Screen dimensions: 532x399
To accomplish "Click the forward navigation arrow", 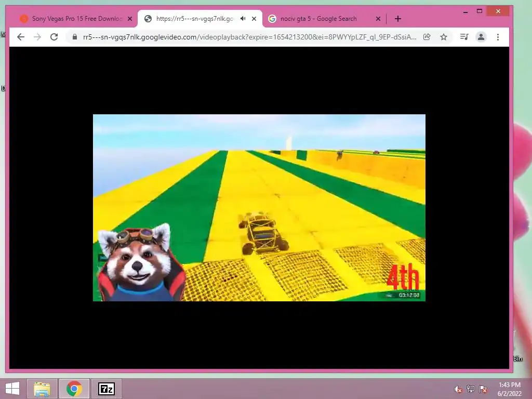I will click(x=37, y=37).
